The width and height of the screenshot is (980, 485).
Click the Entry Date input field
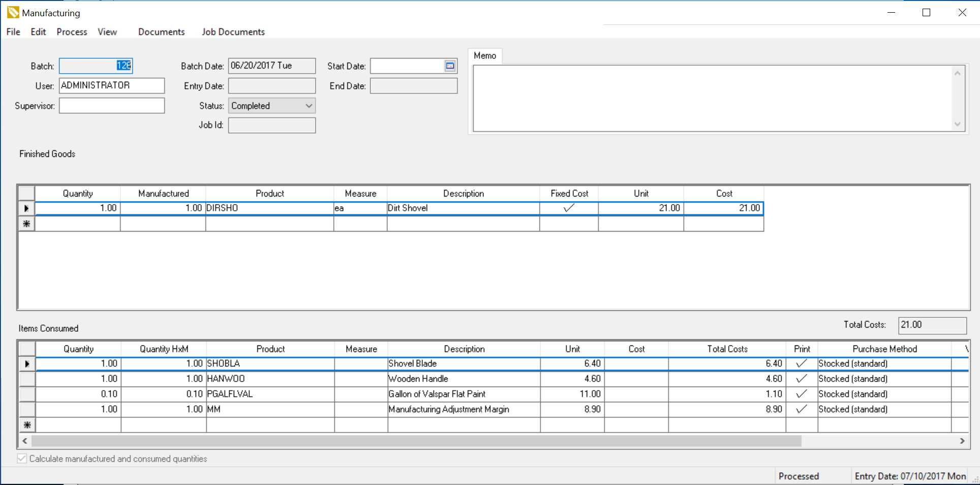272,86
